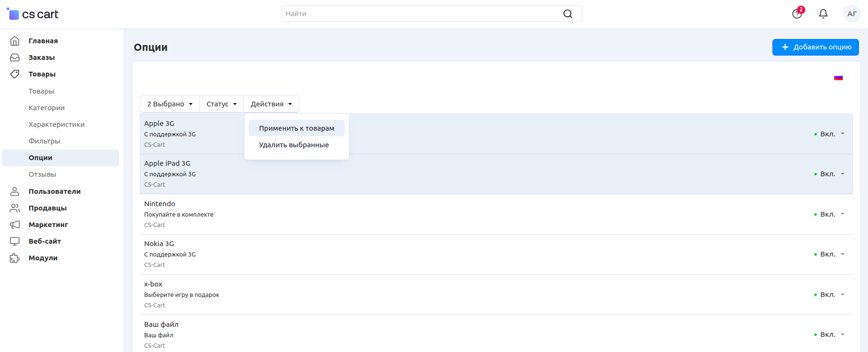This screenshot has width=868, height=352.
Task: Open Заказы via inbox icon
Action: click(x=15, y=57)
